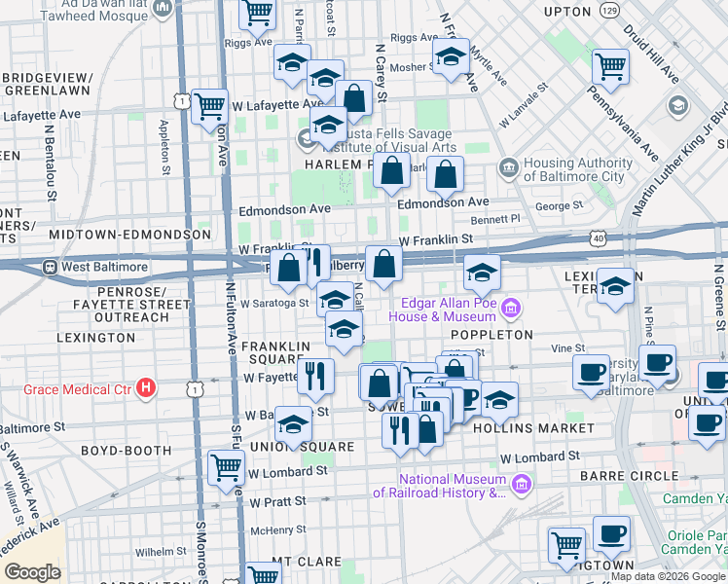Image resolution: width=728 pixels, height=584 pixels.
Task: Select the school pin near Mosher St
Action: (451, 59)
